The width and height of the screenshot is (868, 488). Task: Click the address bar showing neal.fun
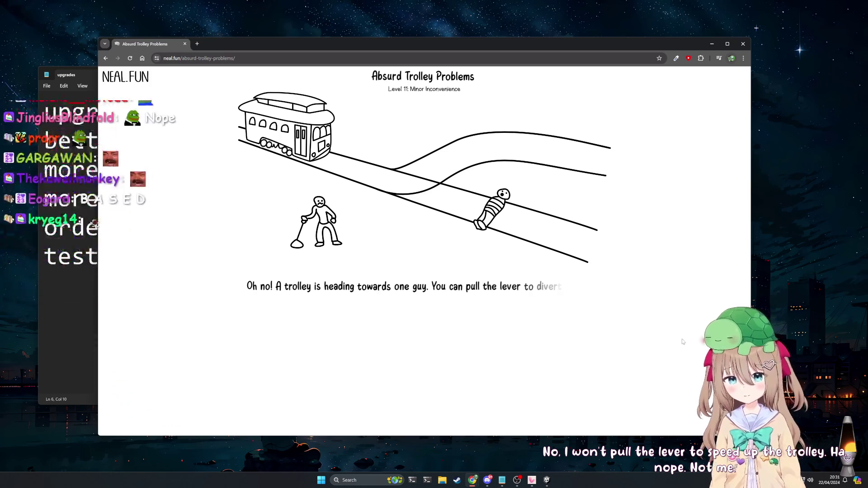199,58
